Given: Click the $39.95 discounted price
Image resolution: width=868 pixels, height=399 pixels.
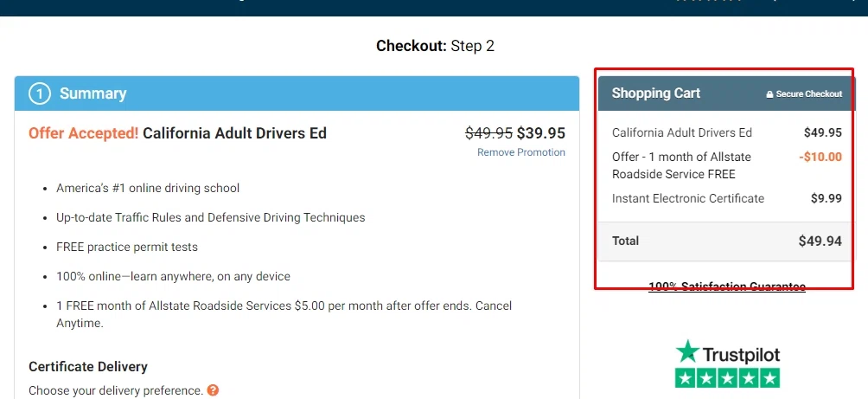Looking at the screenshot, I should 541,133.
